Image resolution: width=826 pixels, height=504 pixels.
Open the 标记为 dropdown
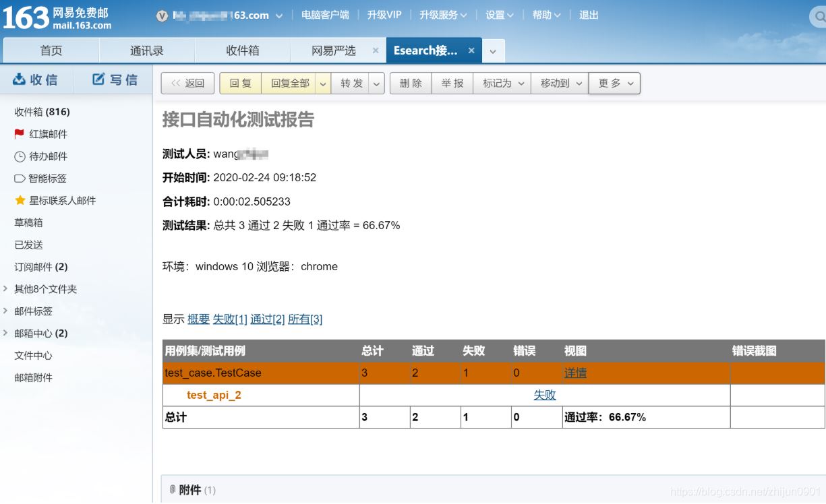pos(501,83)
